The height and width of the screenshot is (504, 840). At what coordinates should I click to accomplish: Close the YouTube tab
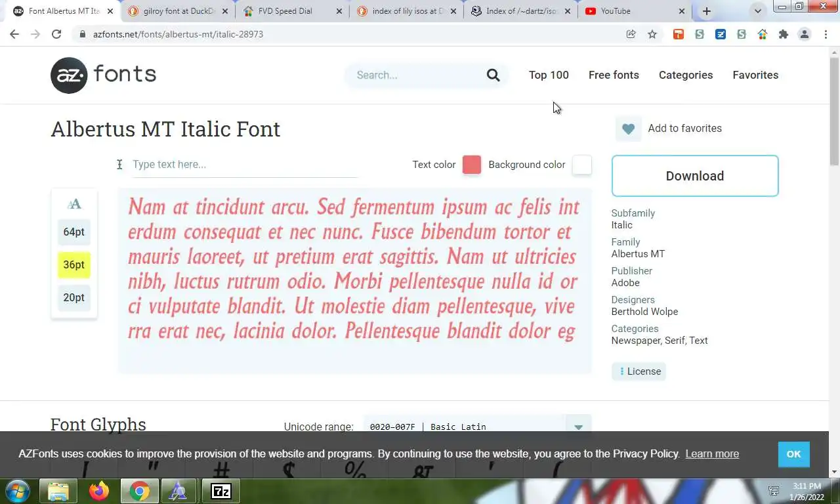tap(682, 11)
